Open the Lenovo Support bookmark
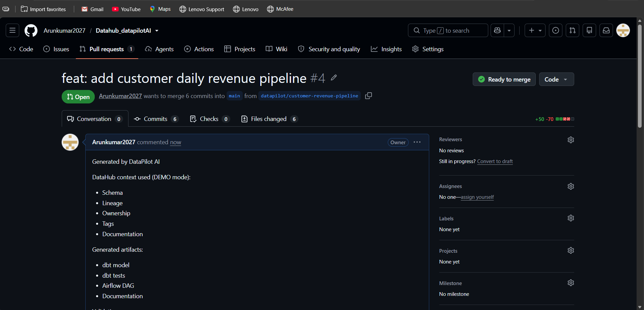The width and height of the screenshot is (644, 310). (x=202, y=9)
